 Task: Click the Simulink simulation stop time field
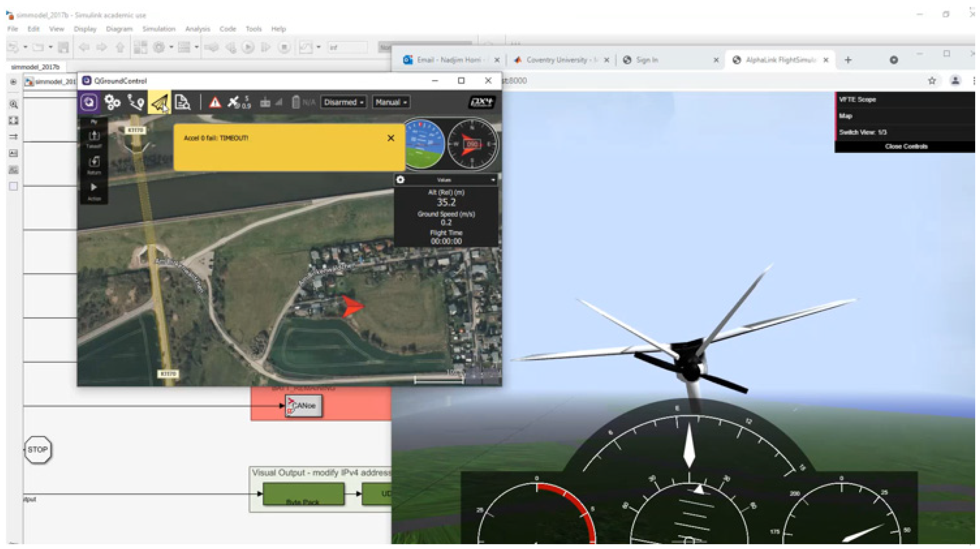click(x=347, y=47)
